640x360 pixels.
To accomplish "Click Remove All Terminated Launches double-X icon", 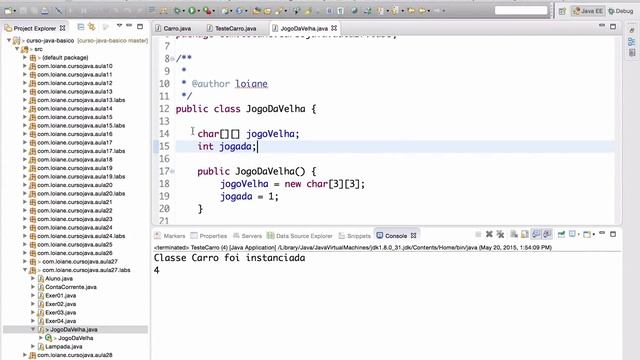I will tap(500, 234).
